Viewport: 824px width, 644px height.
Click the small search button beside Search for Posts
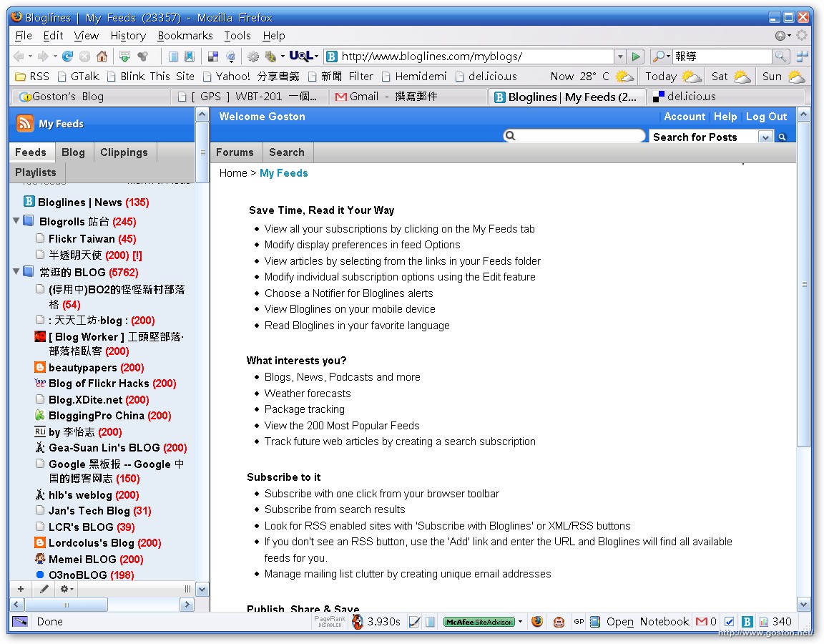point(782,137)
